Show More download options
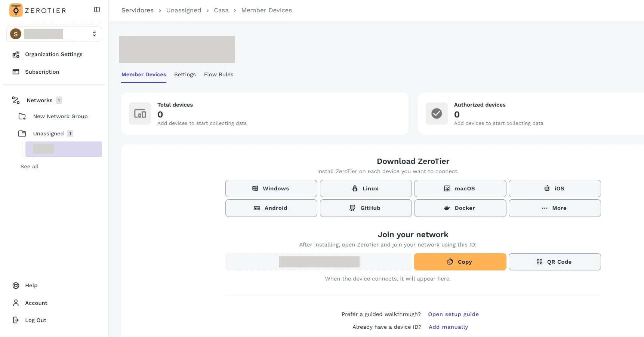Screen dimensions: 644x337 (x=555, y=208)
